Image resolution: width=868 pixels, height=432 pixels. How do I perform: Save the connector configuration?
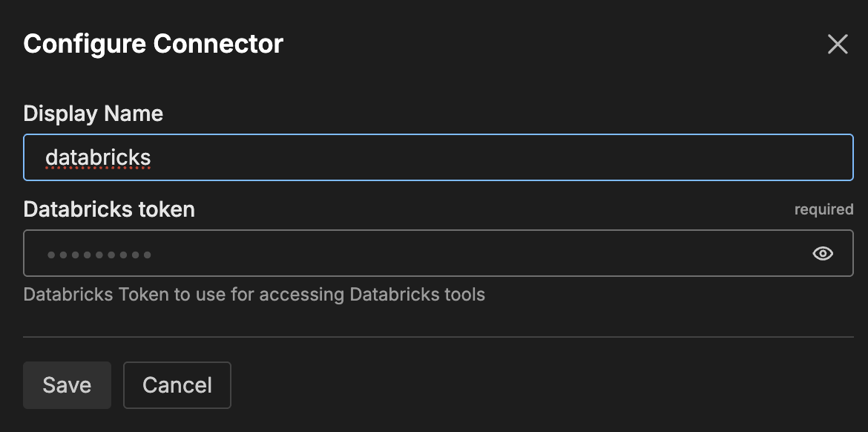pyautogui.click(x=67, y=385)
